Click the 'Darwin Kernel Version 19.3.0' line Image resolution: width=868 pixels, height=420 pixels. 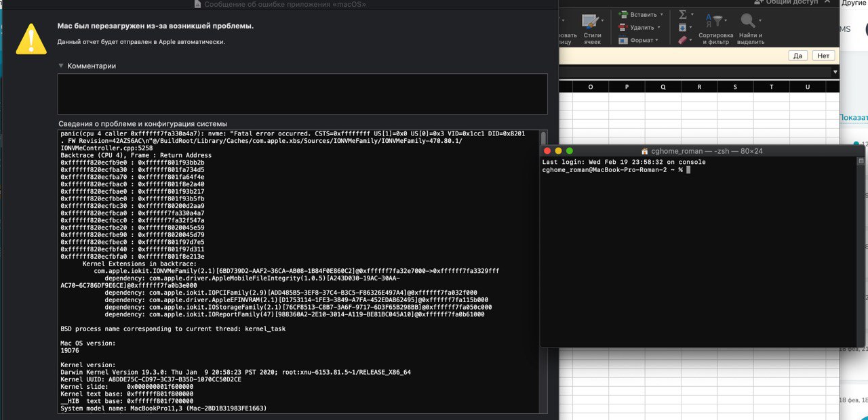pos(235,373)
